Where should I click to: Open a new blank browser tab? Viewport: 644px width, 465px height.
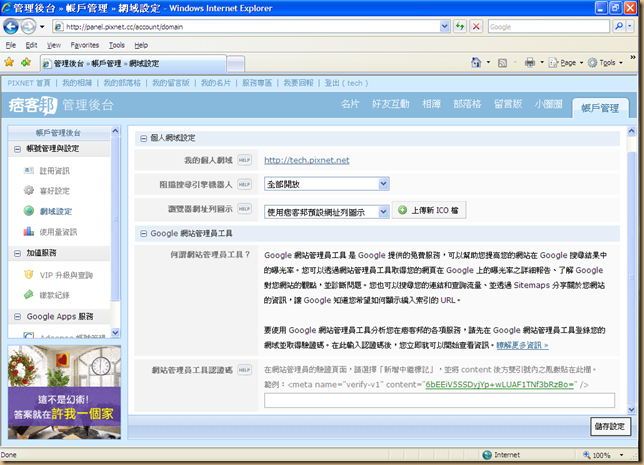tap(235, 64)
